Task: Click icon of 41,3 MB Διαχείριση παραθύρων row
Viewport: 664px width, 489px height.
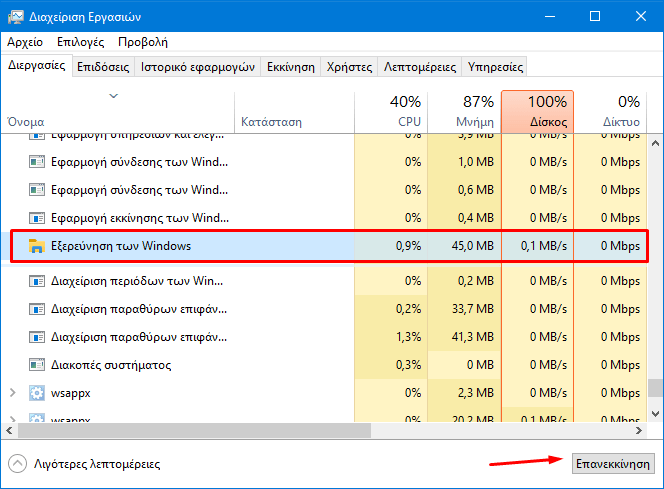Action: click(37, 337)
